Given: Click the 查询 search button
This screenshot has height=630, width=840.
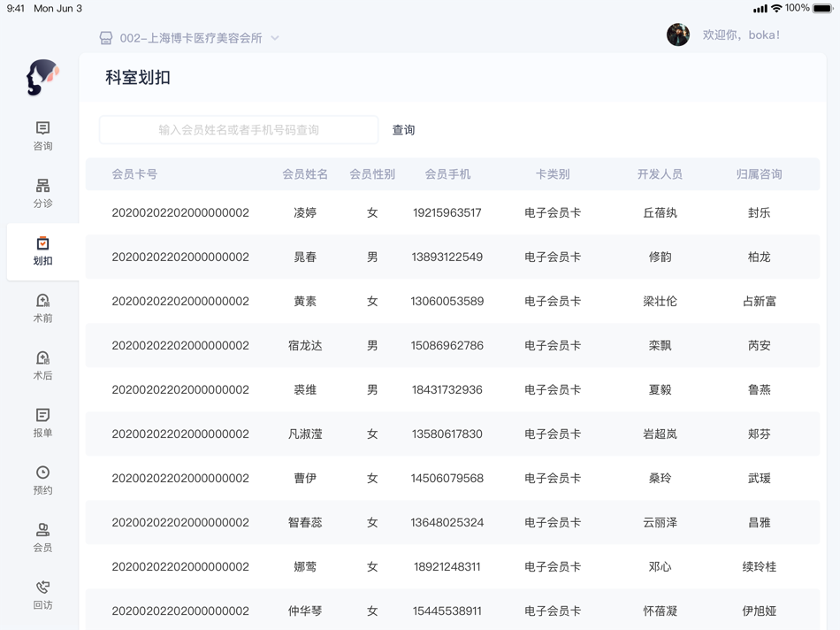Looking at the screenshot, I should (403, 130).
